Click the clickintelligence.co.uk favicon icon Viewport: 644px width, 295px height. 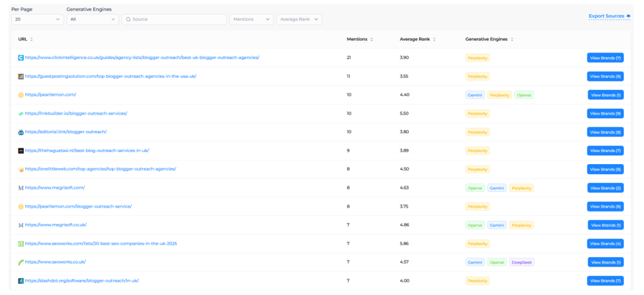tap(21, 58)
